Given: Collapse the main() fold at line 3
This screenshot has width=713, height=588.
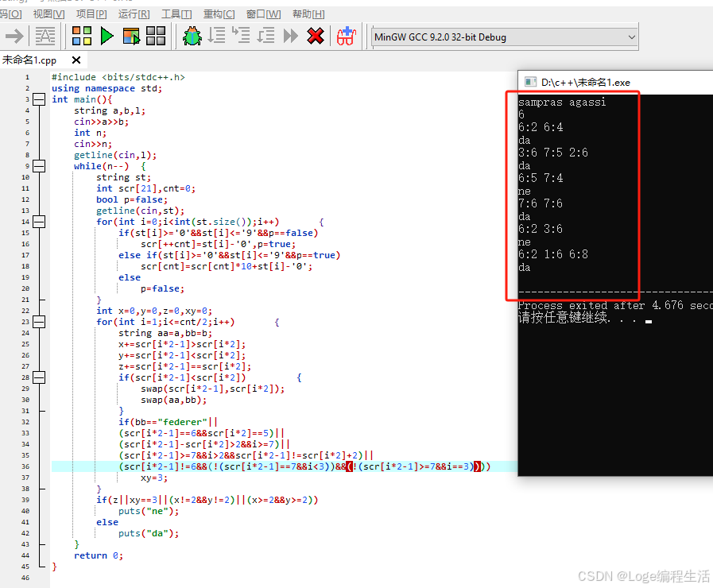Looking at the screenshot, I should [x=40, y=99].
